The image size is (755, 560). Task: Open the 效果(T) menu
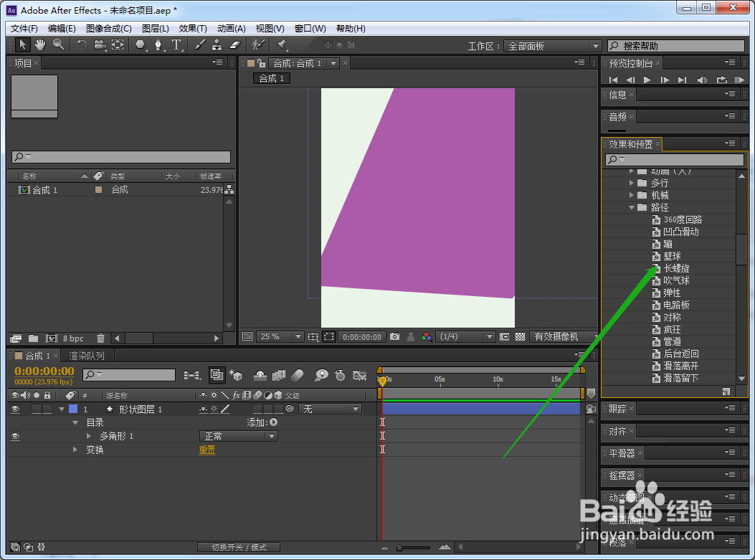coord(193,29)
